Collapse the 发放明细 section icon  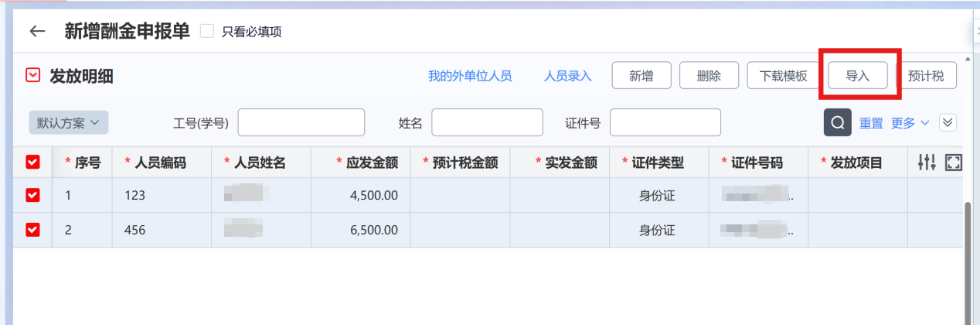(32, 76)
